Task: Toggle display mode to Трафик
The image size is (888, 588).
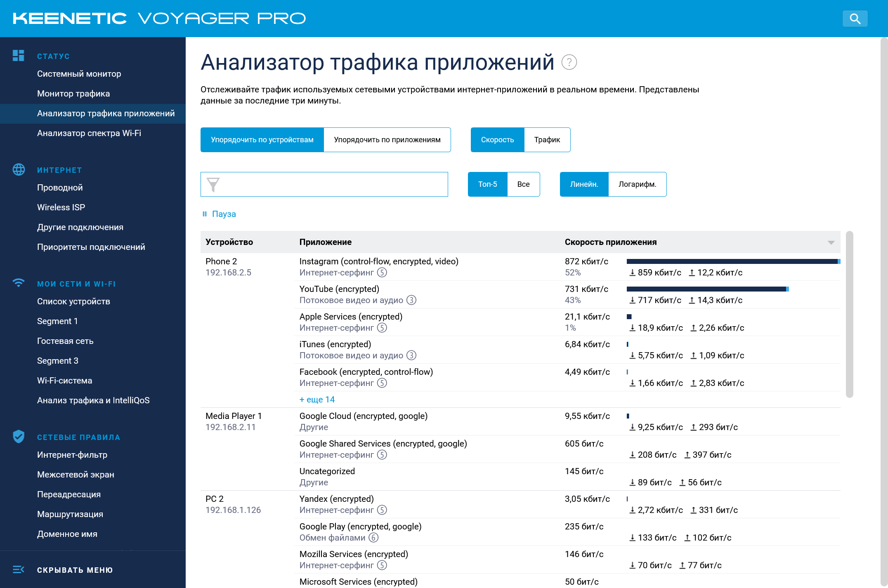Action: tap(547, 140)
